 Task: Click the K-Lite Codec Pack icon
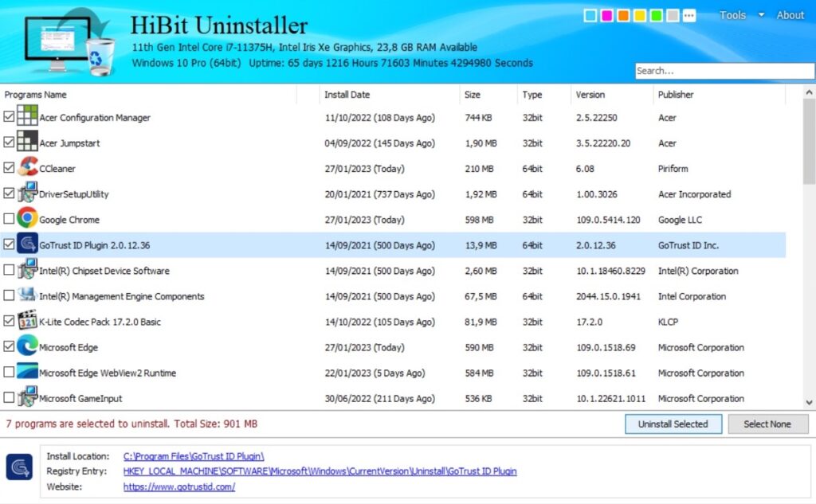[x=27, y=322]
